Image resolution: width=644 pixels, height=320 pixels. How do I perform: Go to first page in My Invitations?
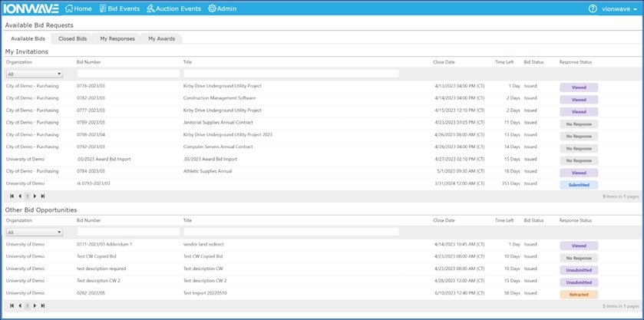tap(12, 196)
